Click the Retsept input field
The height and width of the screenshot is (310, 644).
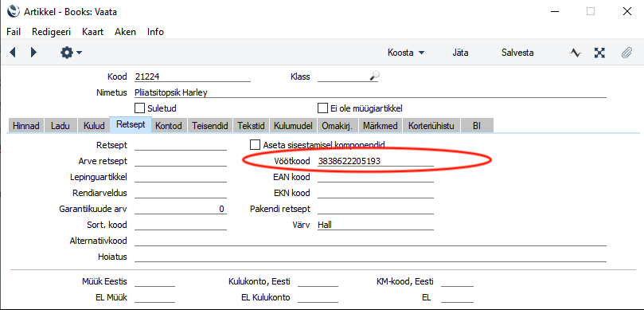click(x=180, y=145)
